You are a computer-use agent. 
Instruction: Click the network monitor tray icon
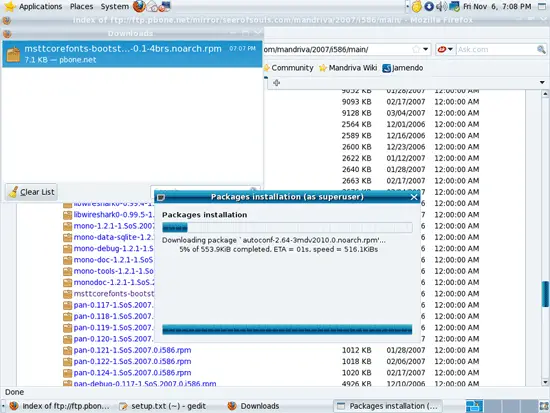click(x=454, y=6)
